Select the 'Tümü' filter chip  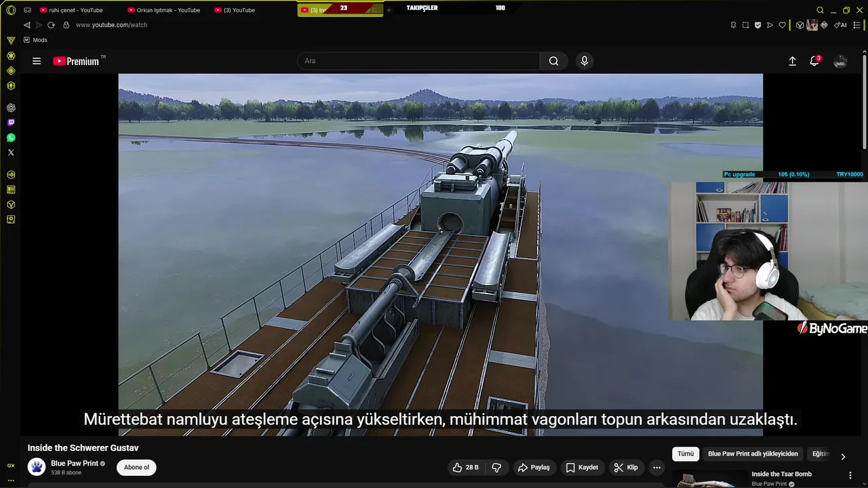coord(686,454)
